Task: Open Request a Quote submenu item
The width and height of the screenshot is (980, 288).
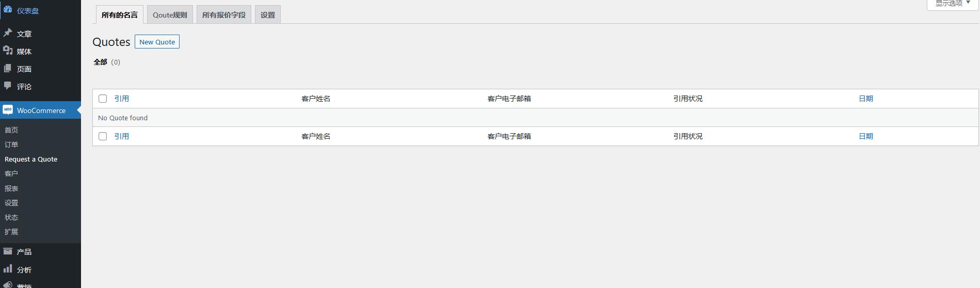Action: point(31,159)
